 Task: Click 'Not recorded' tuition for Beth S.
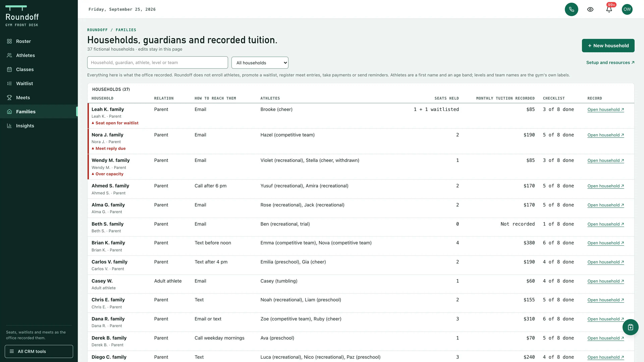[518, 224]
